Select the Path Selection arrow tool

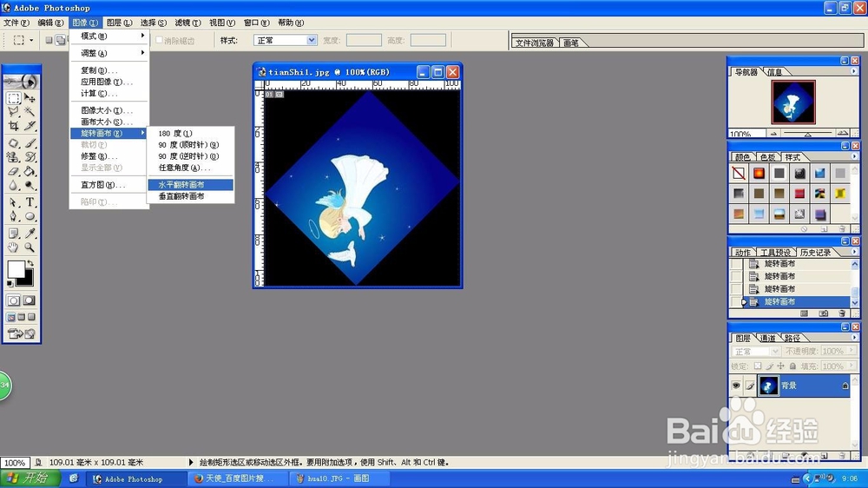click(x=14, y=202)
